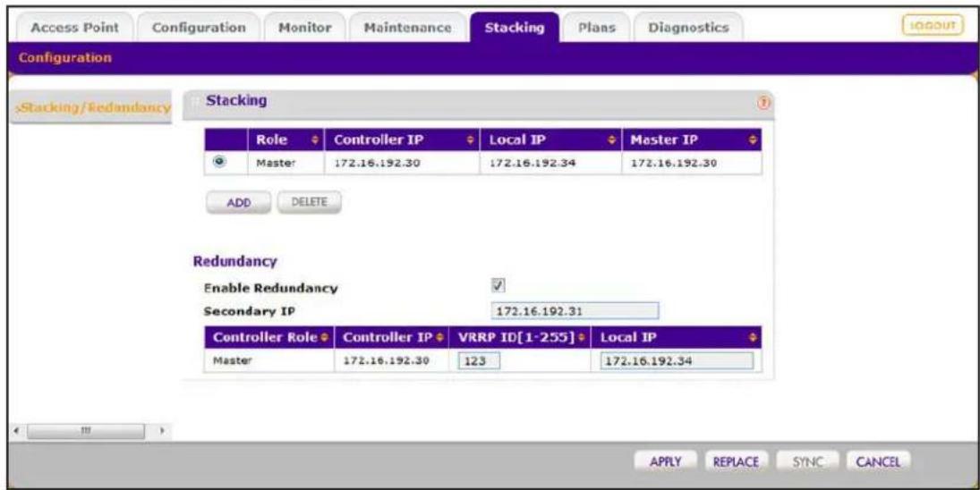Click the CANCEL button
This screenshot has height=490, width=980.
click(x=878, y=462)
